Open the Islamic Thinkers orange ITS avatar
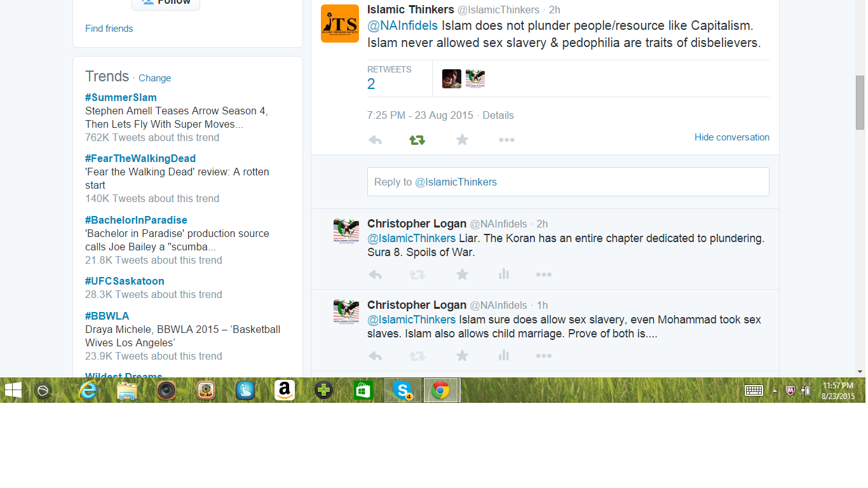Image resolution: width=868 pixels, height=488 pixels. click(340, 24)
